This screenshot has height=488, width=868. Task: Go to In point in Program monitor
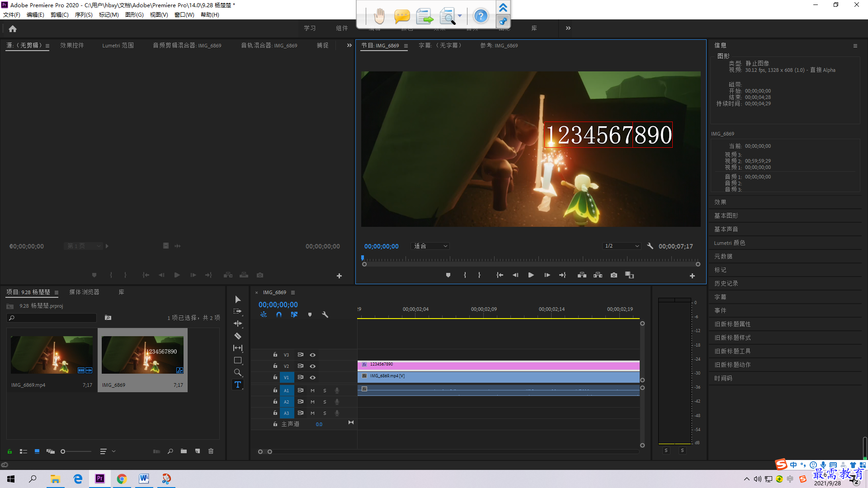point(500,275)
